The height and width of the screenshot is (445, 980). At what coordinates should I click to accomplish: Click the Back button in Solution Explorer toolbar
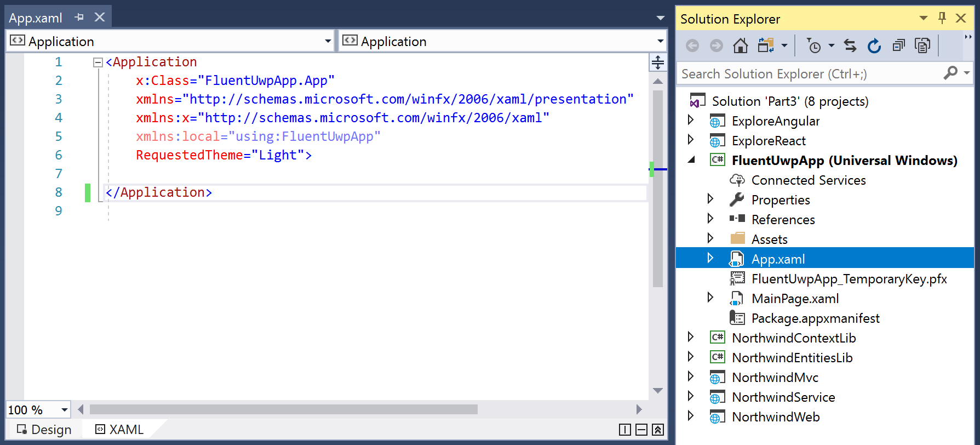[x=692, y=45]
